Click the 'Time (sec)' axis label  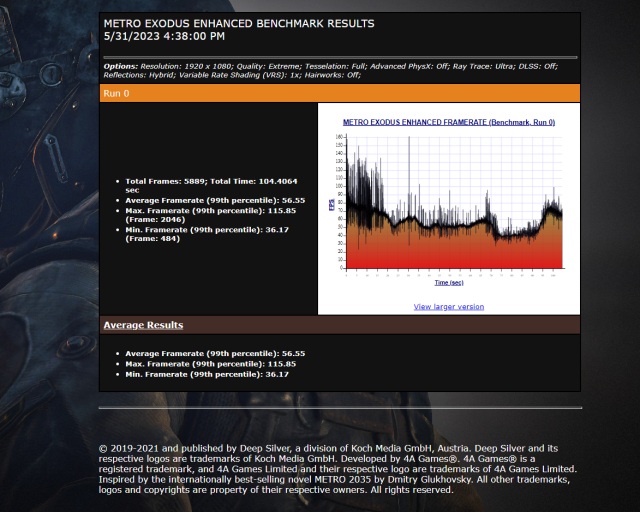[x=449, y=283]
